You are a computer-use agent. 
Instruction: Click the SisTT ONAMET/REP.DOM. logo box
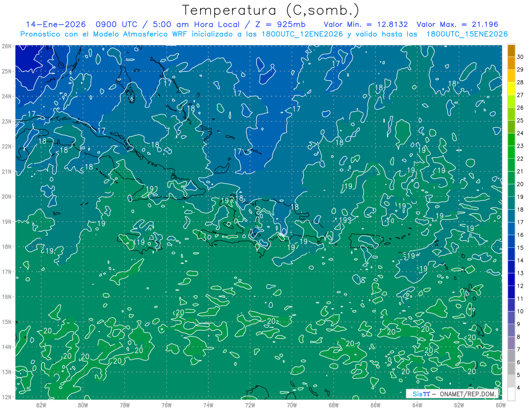click(452, 394)
